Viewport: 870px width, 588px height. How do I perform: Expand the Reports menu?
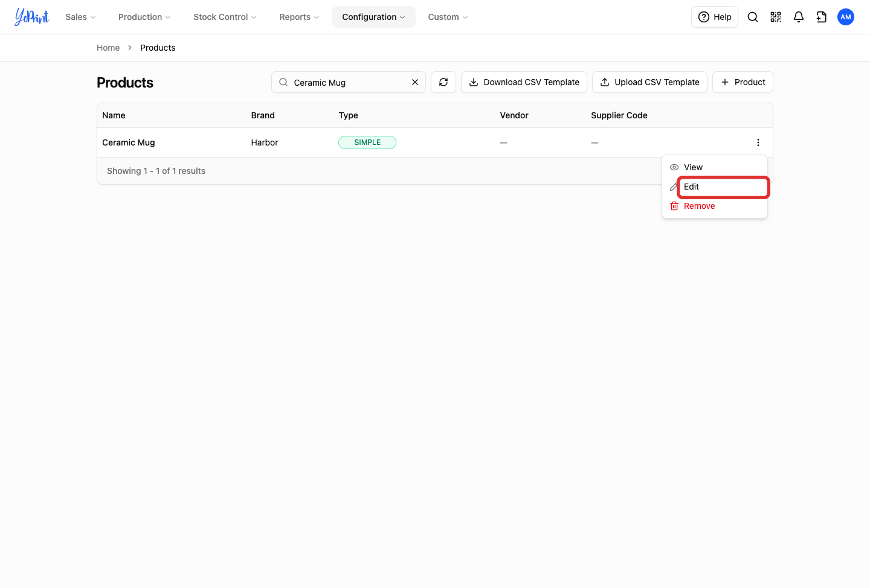(299, 17)
